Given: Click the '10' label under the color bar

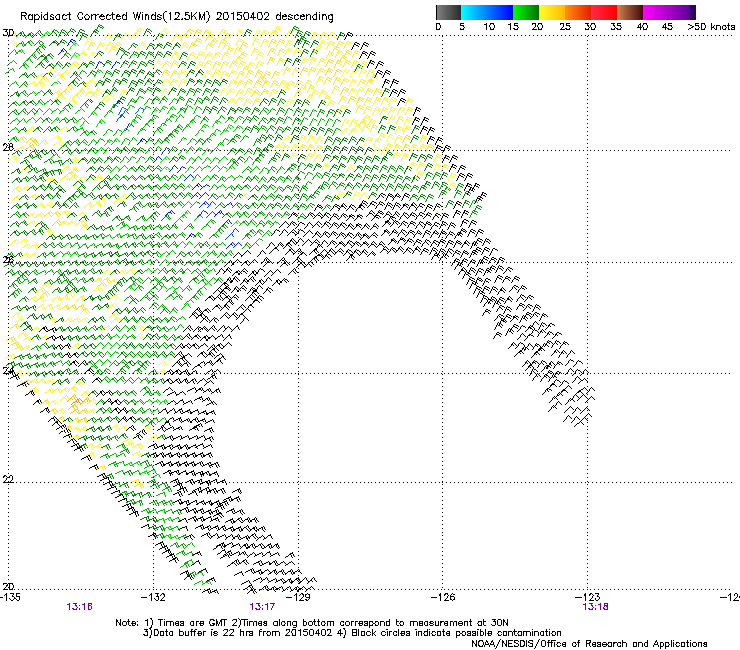Looking at the screenshot, I should tap(489, 27).
